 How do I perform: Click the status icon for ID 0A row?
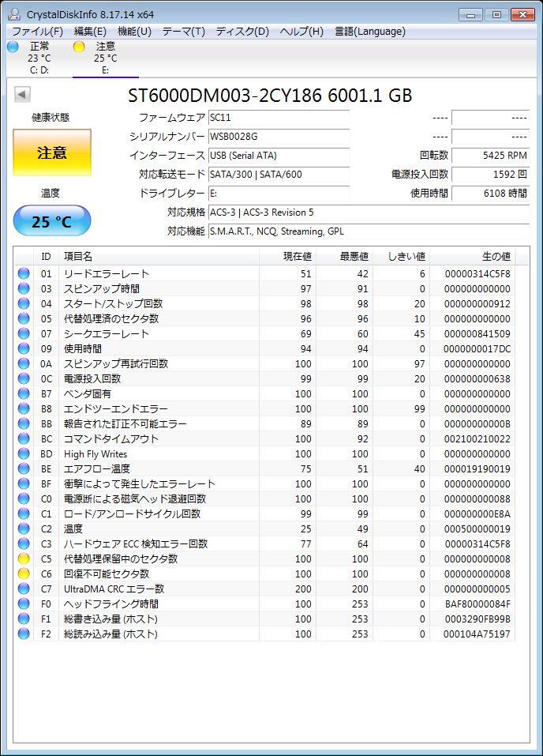(x=24, y=363)
